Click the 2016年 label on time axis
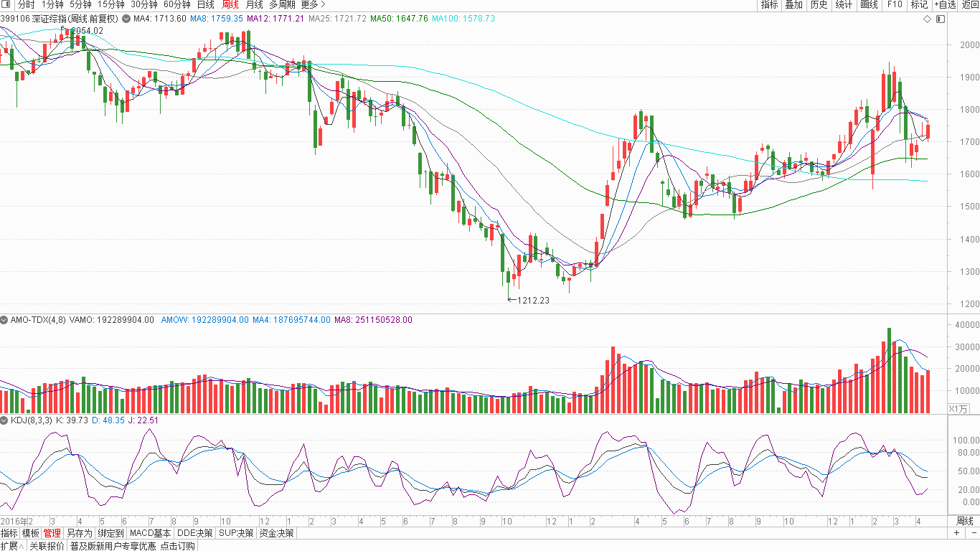Image resolution: width=980 pixels, height=551 pixels. tap(15, 521)
